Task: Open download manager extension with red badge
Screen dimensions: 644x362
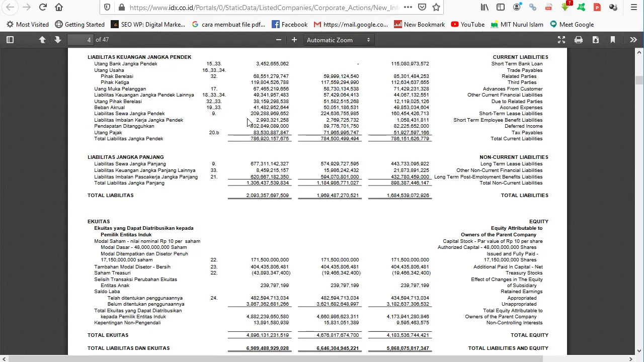Action: click(566, 7)
